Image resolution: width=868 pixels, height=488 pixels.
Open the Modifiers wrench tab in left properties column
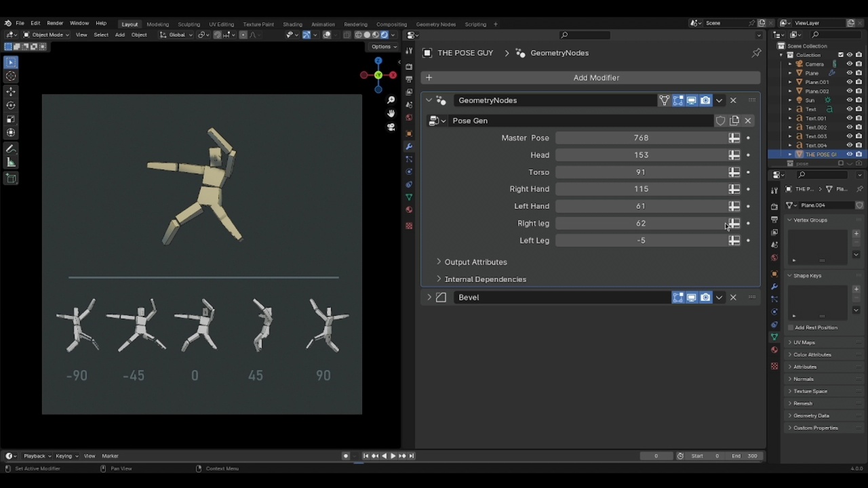[409, 146]
